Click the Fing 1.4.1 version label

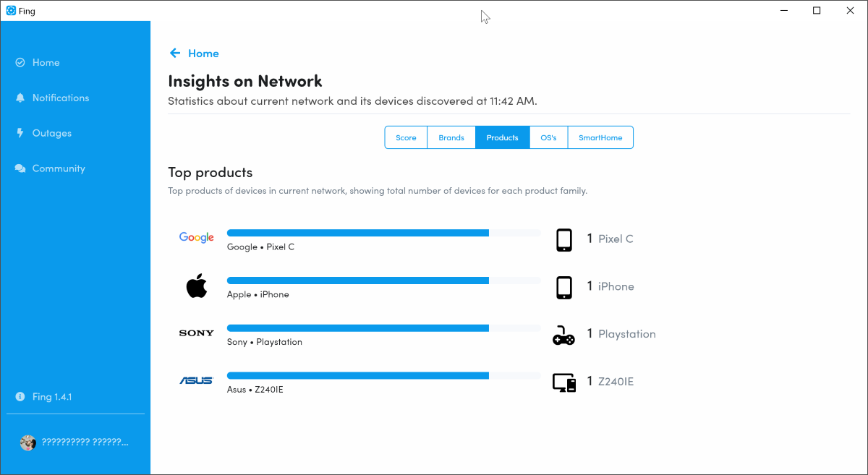click(x=52, y=397)
